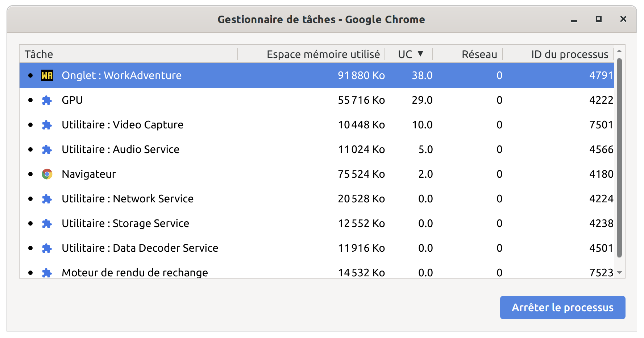The height and width of the screenshot is (338, 644).
Task: Click the Video Capture utility icon
Action: [x=47, y=125]
